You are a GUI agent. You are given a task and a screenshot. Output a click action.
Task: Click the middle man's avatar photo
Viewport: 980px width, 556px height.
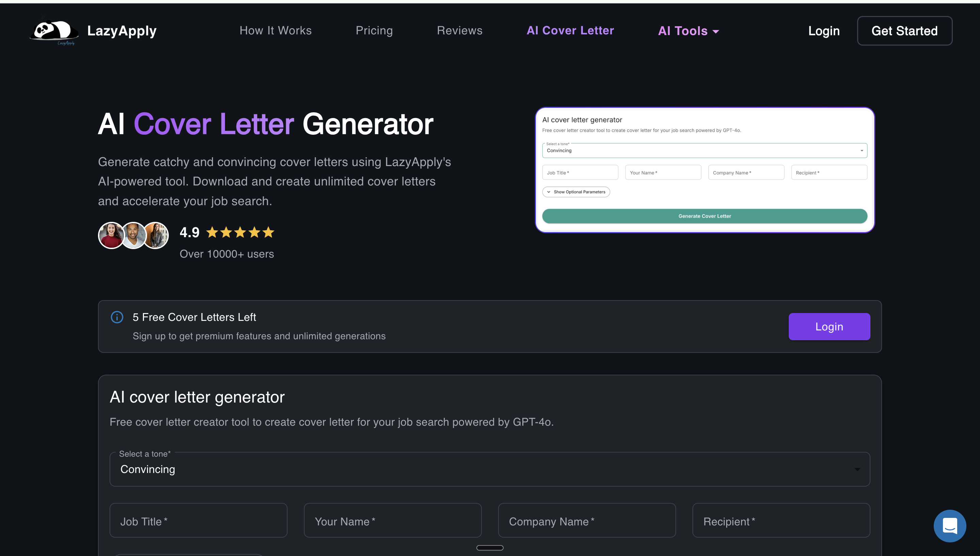[x=133, y=235]
